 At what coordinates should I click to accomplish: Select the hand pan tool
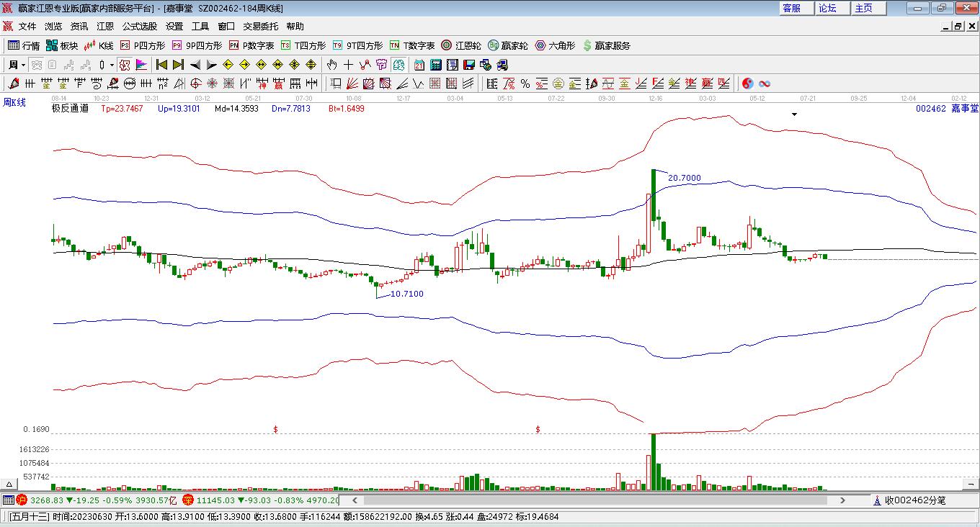[x=333, y=65]
